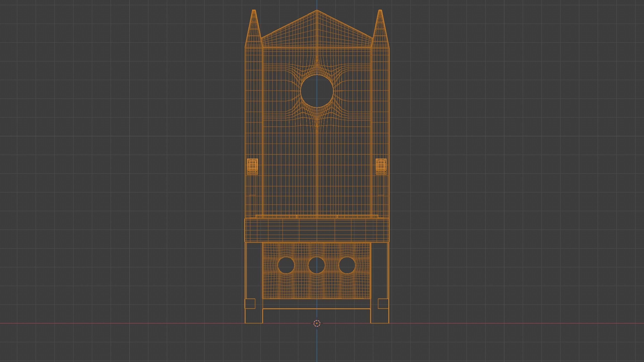Select the small bracket on the right pillar
This screenshot has width=644, height=362.
(381, 166)
